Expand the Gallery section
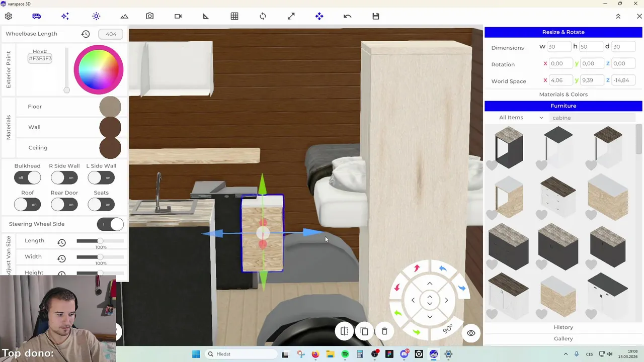This screenshot has width=644, height=362. point(563,339)
